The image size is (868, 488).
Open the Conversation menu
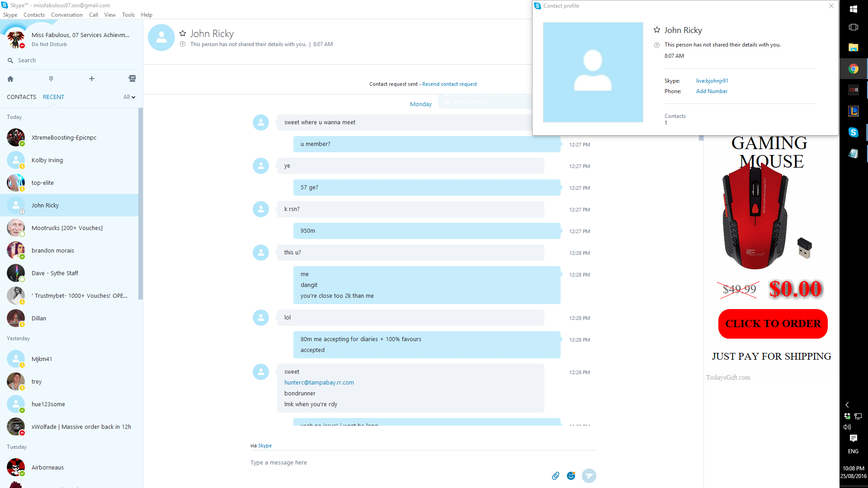click(x=66, y=15)
